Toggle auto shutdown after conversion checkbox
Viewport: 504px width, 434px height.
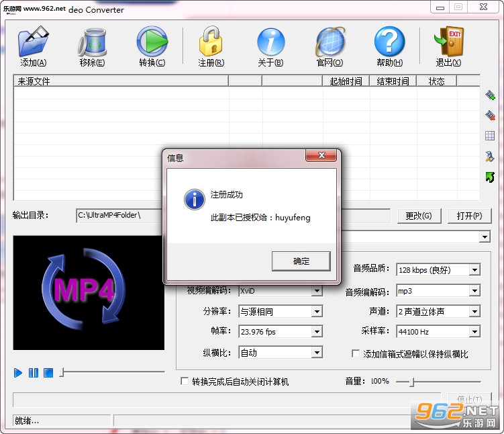pos(185,381)
